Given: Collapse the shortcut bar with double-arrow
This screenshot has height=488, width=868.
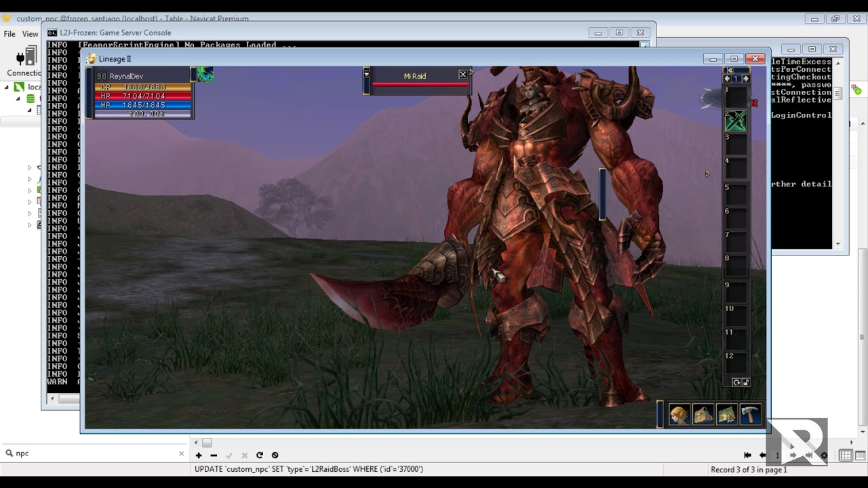Looking at the screenshot, I should point(730,70).
